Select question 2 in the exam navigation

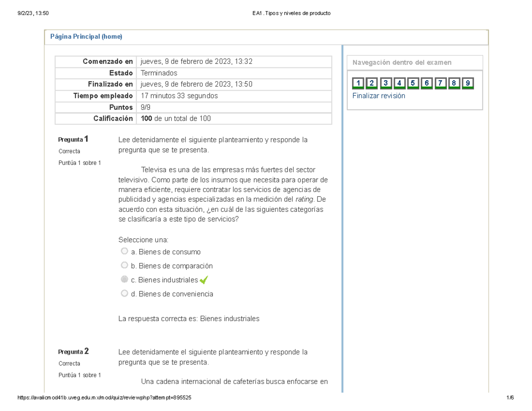pos(372,83)
